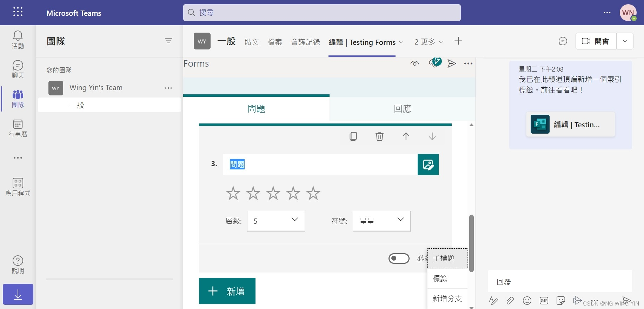Delete question 3 with trash icon
This screenshot has width=644, height=309.
(379, 136)
